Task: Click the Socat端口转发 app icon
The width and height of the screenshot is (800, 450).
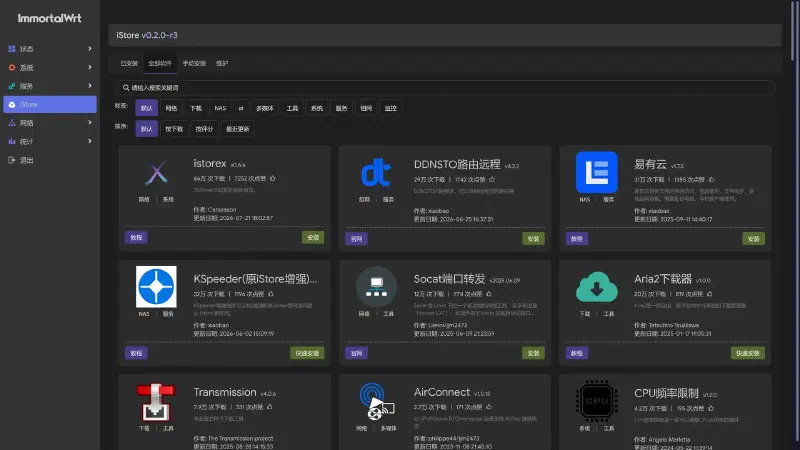Action: (376, 287)
